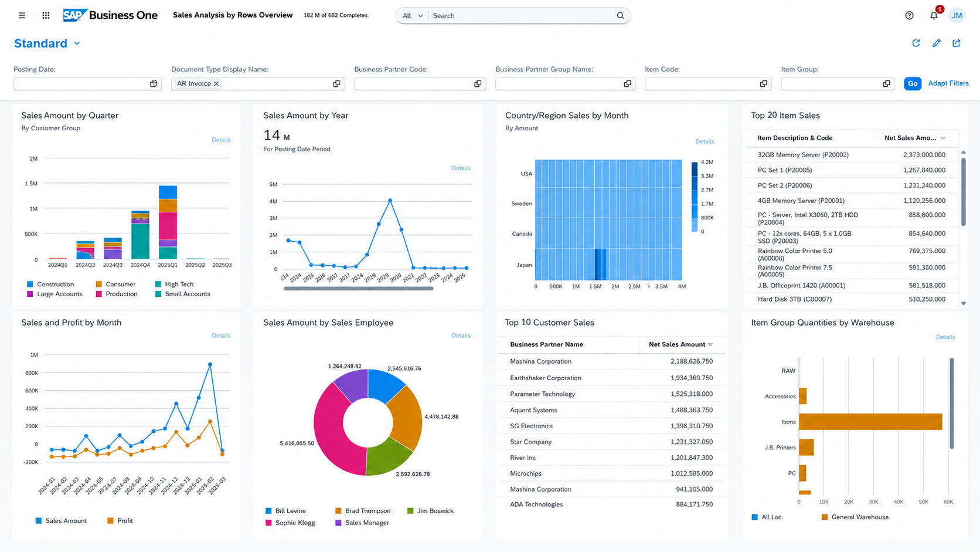
Task: Open the Posting Date calendar picker
Action: [x=154, y=84]
